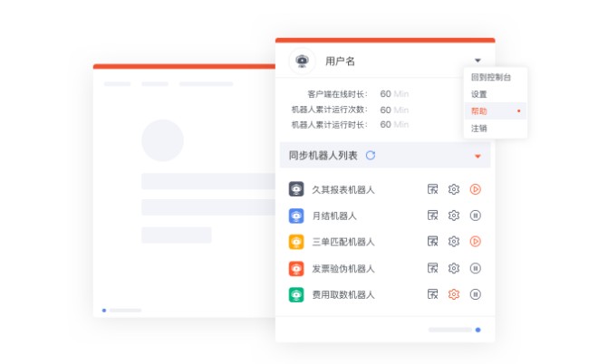Screen dimensions: 608x364
Task: Click the 月结机器人 name
Action: [x=334, y=216]
